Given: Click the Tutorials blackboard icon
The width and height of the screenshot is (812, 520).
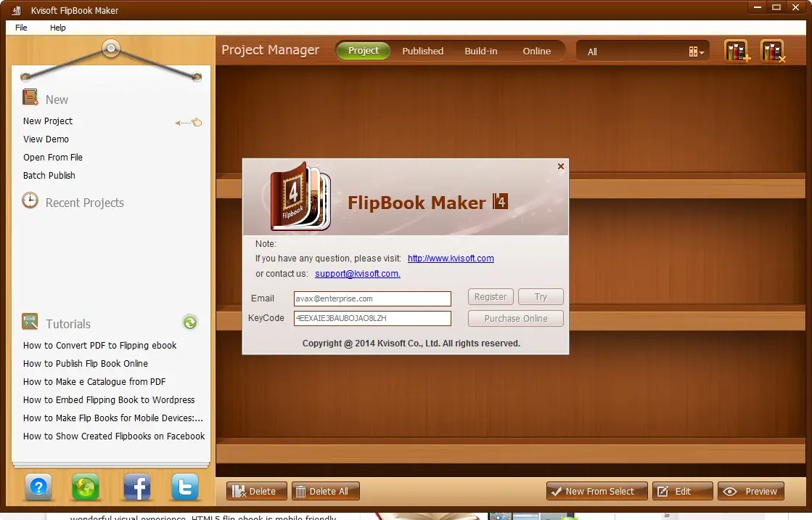Looking at the screenshot, I should coord(30,322).
